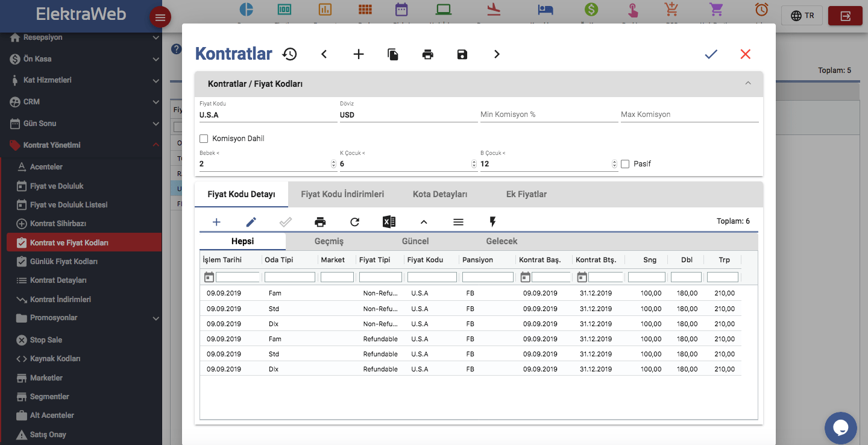Sort by the Pansiyon column header
Image resolution: width=868 pixels, height=445 pixels.
point(477,260)
